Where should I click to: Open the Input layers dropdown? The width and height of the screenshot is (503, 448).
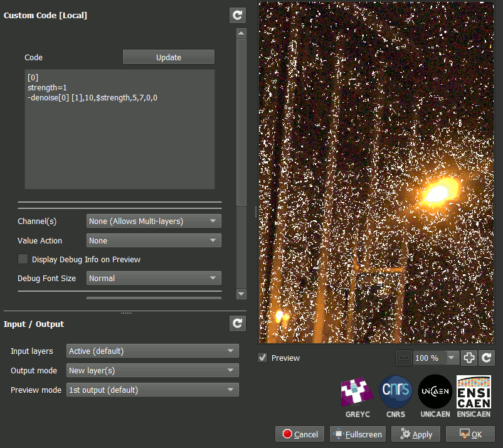[x=152, y=351]
